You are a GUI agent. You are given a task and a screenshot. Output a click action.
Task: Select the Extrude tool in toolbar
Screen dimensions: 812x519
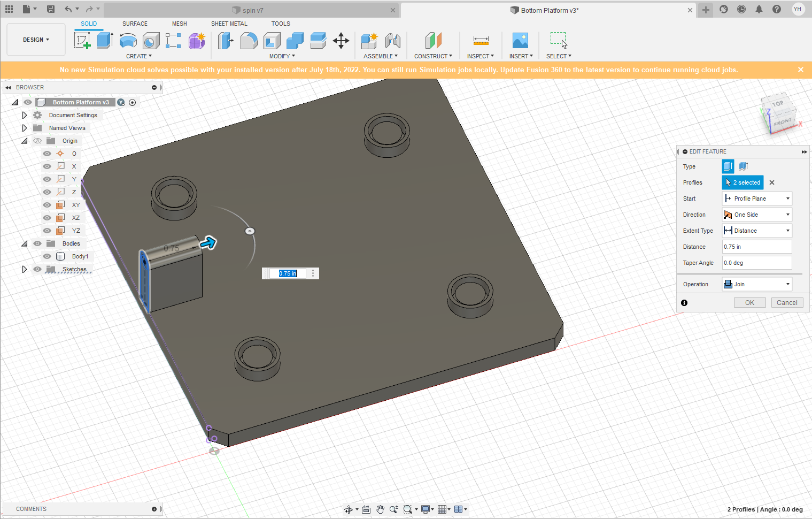(x=105, y=41)
